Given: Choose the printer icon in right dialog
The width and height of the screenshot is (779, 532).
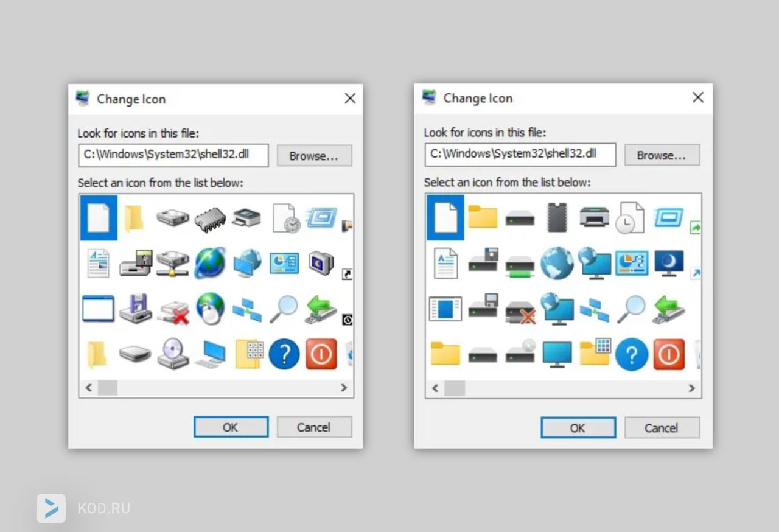Looking at the screenshot, I should pos(595,217).
